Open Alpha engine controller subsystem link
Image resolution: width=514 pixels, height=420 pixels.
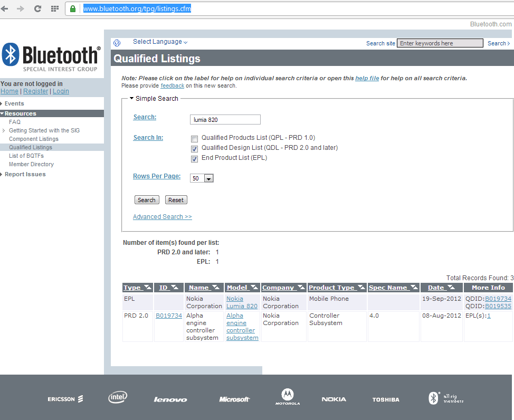pyautogui.click(x=242, y=327)
